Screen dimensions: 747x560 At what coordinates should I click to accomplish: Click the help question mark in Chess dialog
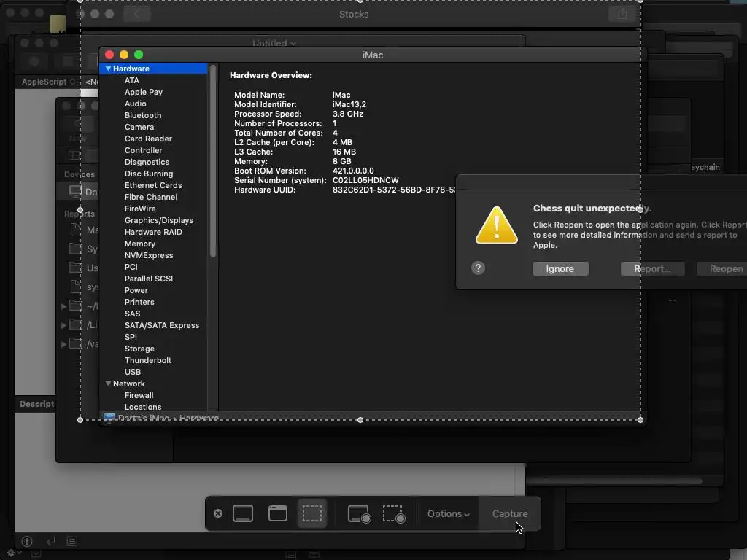(x=479, y=268)
